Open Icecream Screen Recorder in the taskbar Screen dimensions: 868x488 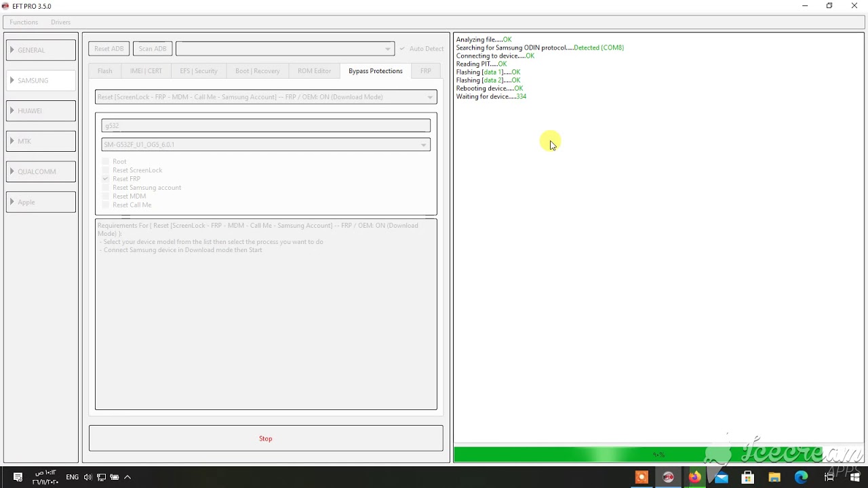pos(642,477)
